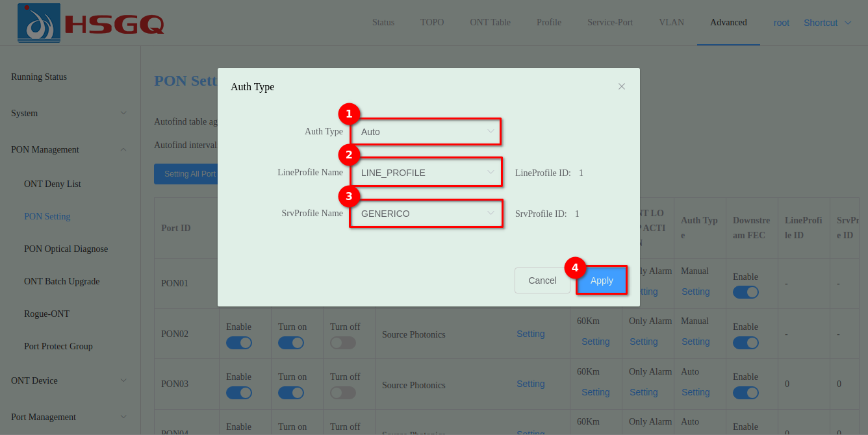Click the HSGQ logo
This screenshot has width=868, height=435.
(x=91, y=23)
